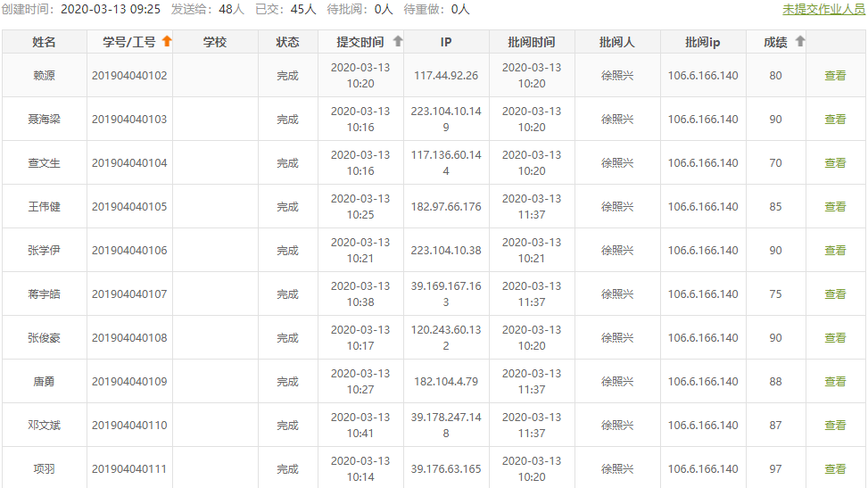Open 查看 link for 王伟健
The width and height of the screenshot is (868, 488).
pyautogui.click(x=835, y=207)
